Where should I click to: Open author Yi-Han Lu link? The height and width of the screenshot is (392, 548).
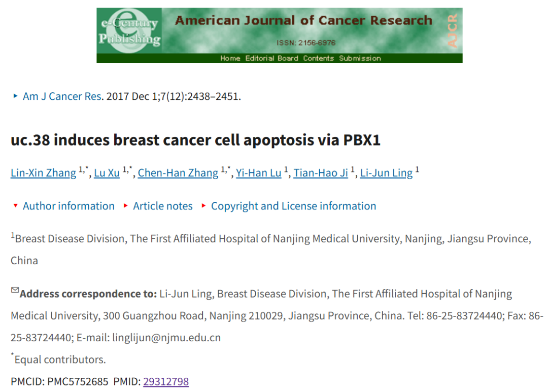click(x=259, y=173)
